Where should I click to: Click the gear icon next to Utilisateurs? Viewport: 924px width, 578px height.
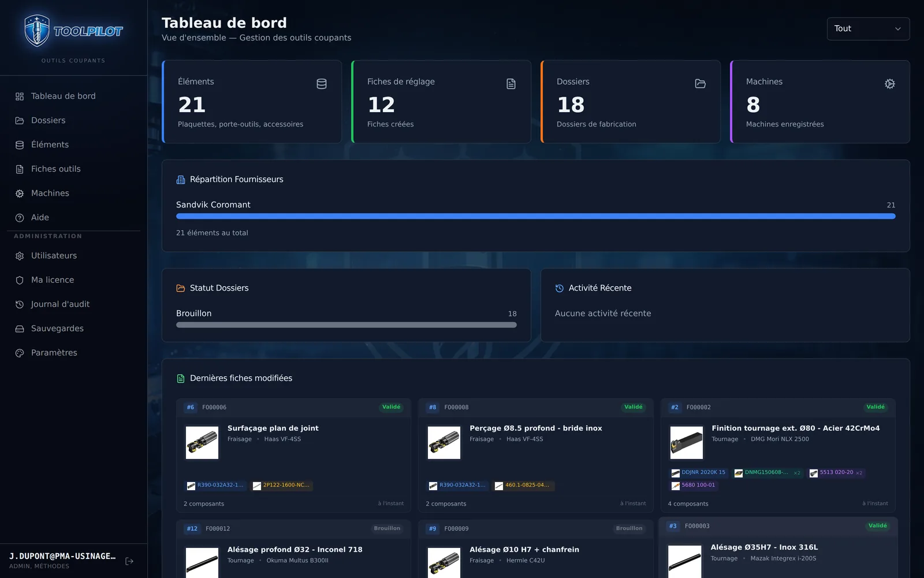[20, 256]
